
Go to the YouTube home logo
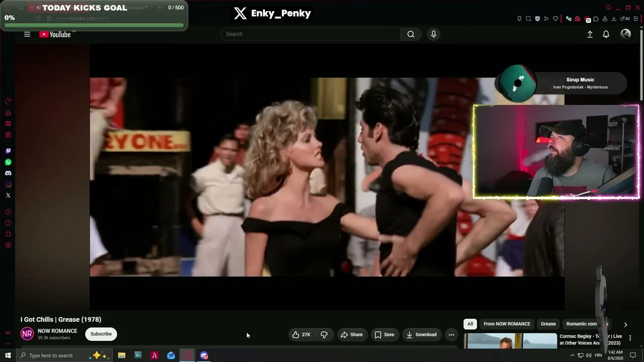55,34
